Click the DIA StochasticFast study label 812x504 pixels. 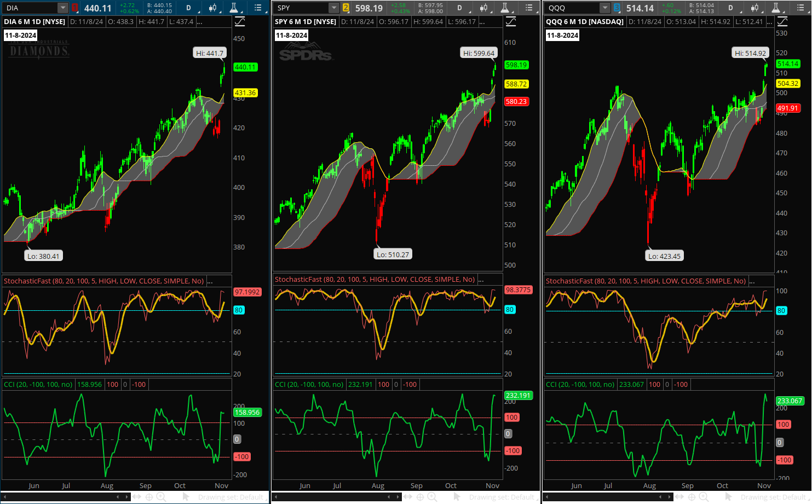click(x=103, y=281)
